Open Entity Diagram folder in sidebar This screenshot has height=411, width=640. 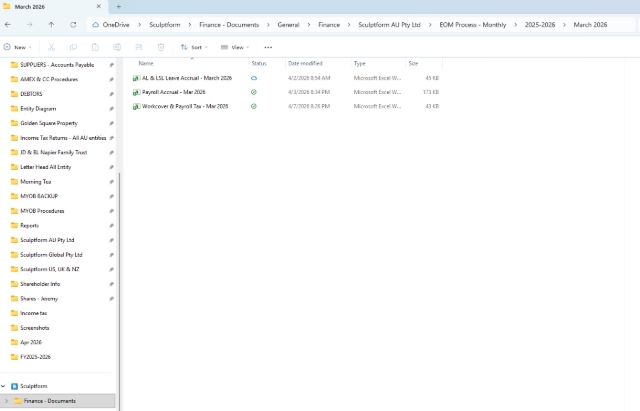click(x=38, y=109)
